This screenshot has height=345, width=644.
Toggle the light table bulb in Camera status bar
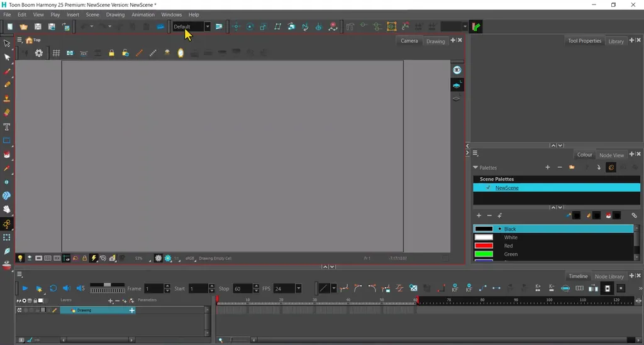click(x=19, y=258)
